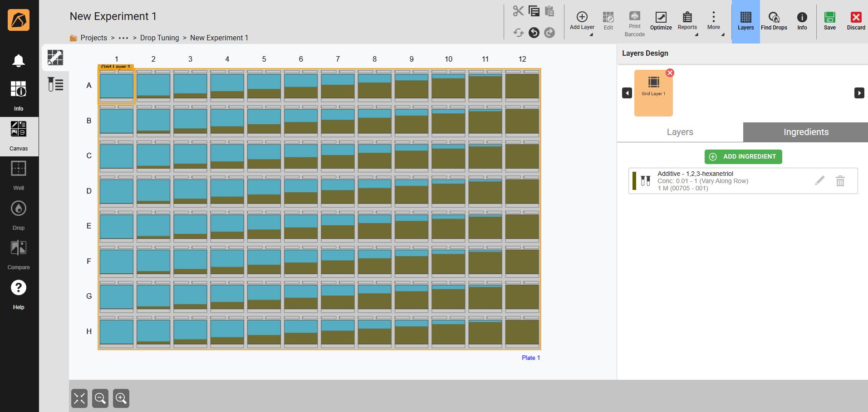Click the Cut scissors icon
This screenshot has height=412, width=868.
click(518, 11)
